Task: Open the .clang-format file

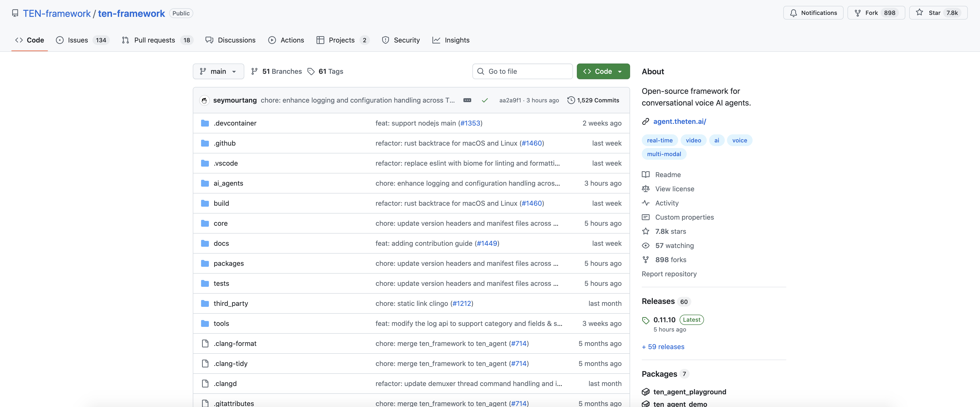Action: coord(235,343)
